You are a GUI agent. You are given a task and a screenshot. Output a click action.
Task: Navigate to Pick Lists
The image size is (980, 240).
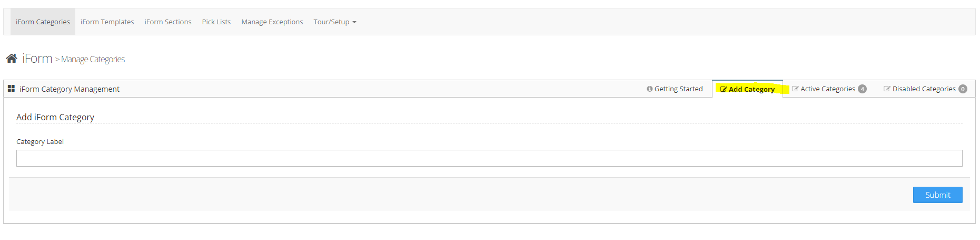(216, 22)
